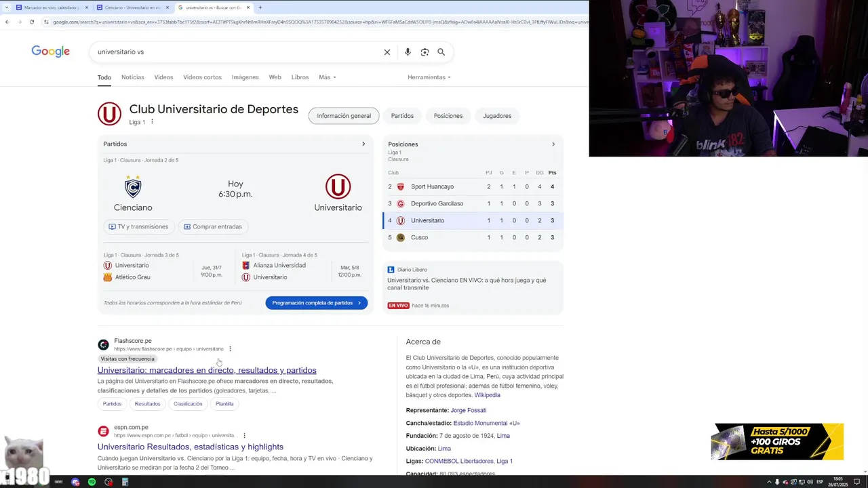Expand the Posiciones section arrow

(553, 144)
